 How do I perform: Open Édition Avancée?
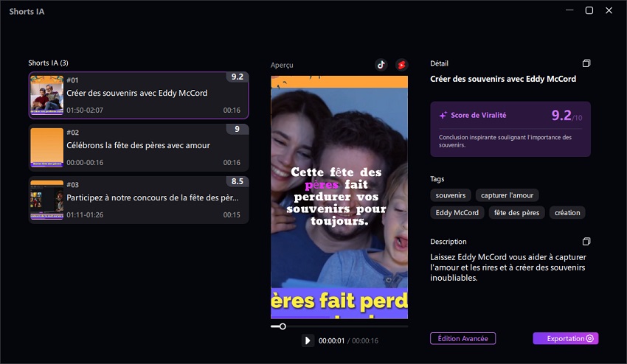(463, 338)
